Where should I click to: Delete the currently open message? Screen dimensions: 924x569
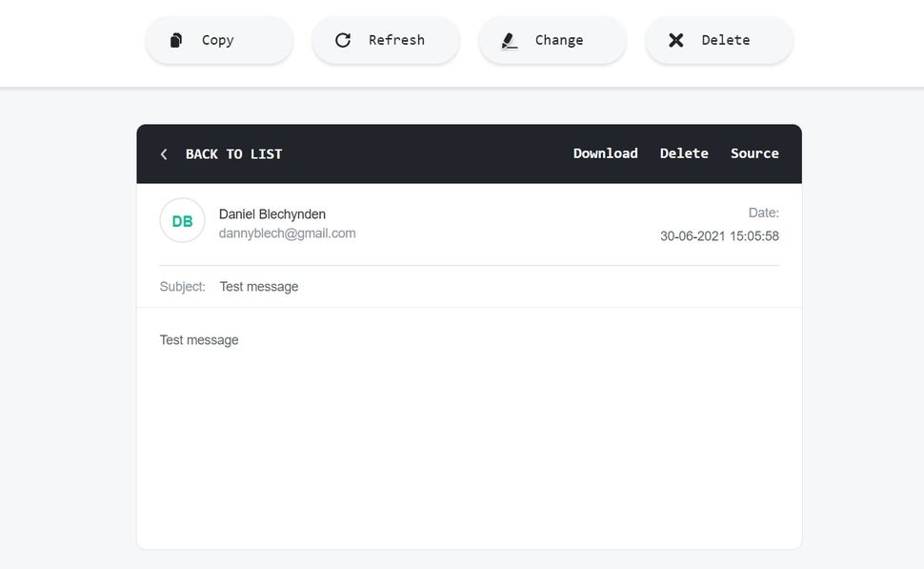[x=684, y=153]
